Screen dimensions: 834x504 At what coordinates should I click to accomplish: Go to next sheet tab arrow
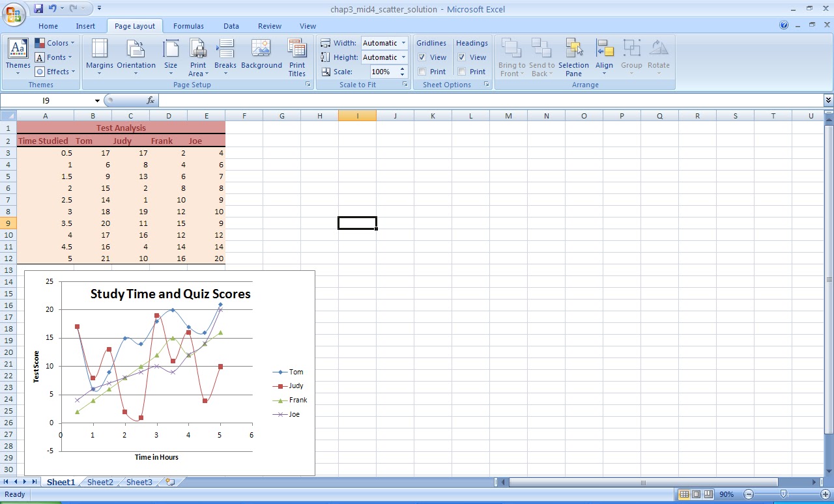tap(25, 482)
